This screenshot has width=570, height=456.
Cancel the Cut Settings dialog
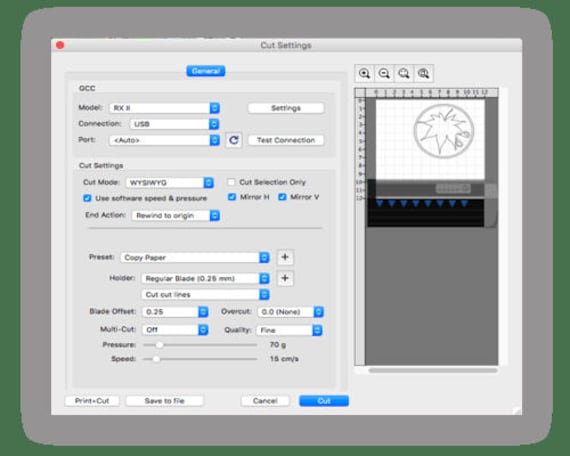tap(265, 401)
